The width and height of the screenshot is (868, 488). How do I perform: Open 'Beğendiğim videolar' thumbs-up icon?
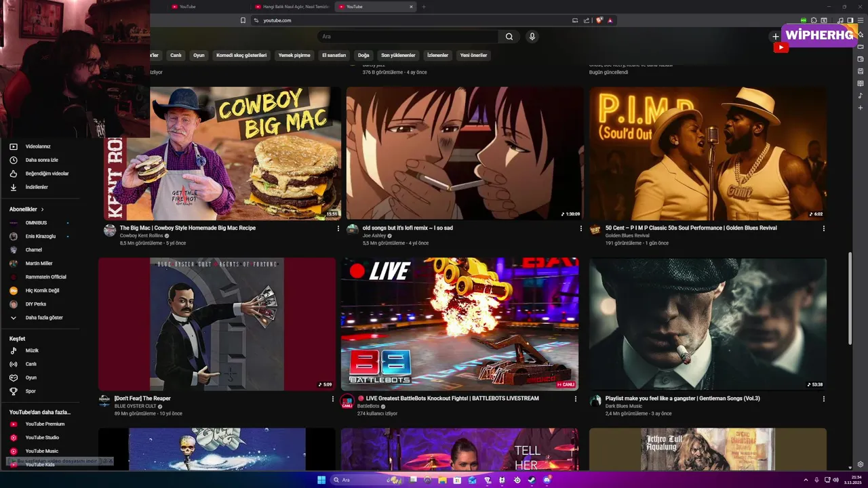(13, 174)
